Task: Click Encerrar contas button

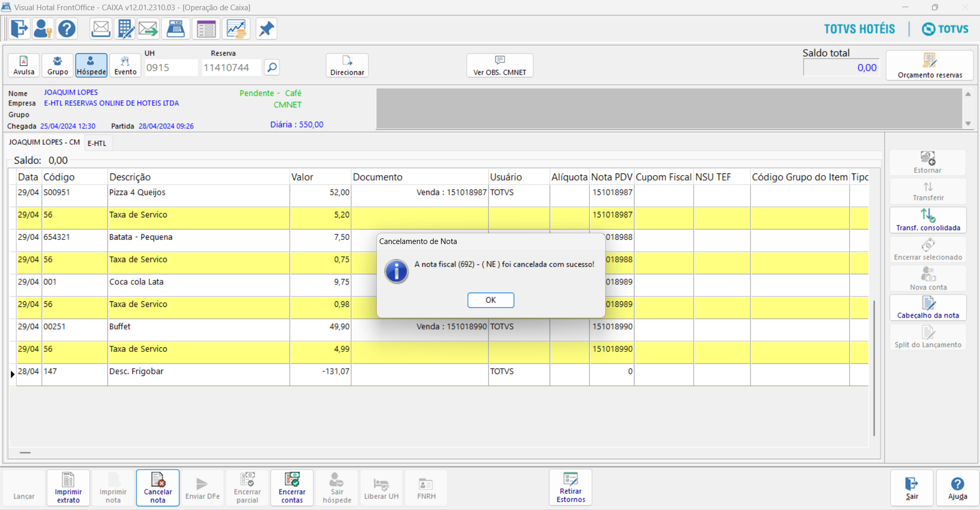Action: [292, 488]
